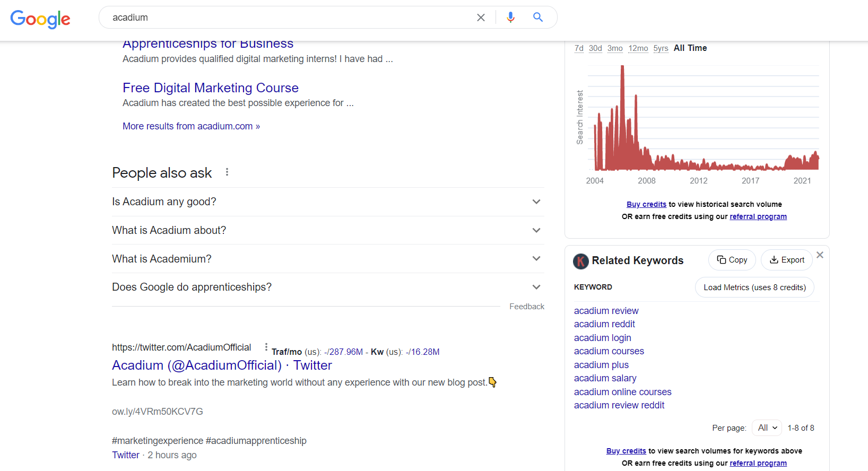This screenshot has height=471, width=868.
Task: Click the '1-8 of 8' pagination text
Action: pos(801,428)
